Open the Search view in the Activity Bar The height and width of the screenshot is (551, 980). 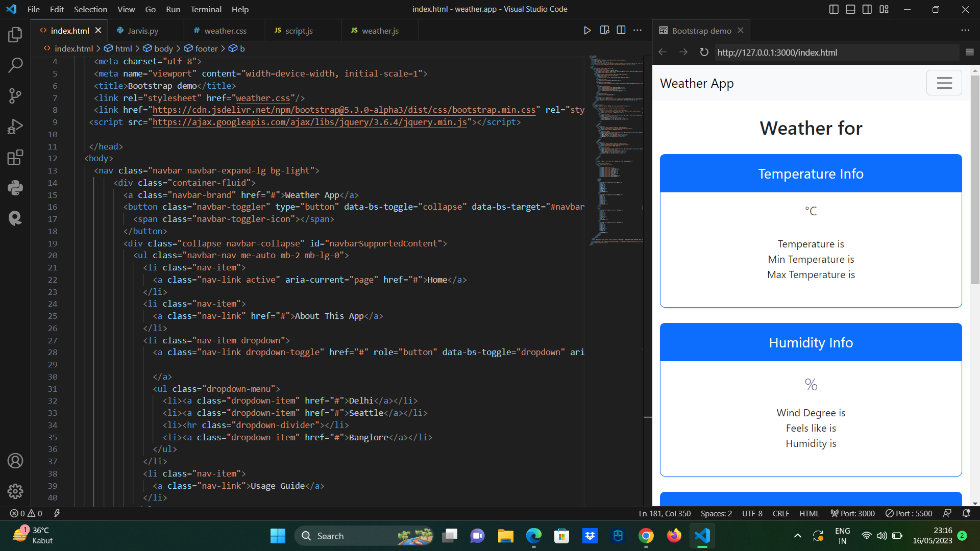[x=15, y=65]
